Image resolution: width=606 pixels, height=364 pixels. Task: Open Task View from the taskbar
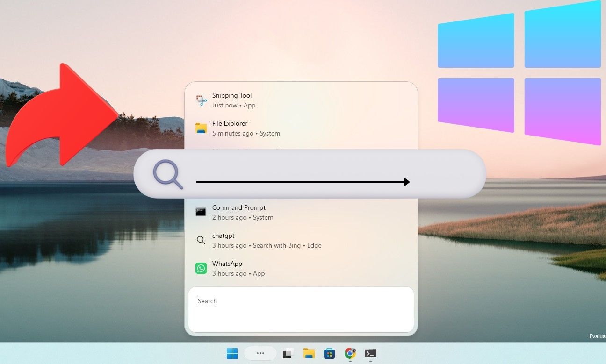[288, 353]
